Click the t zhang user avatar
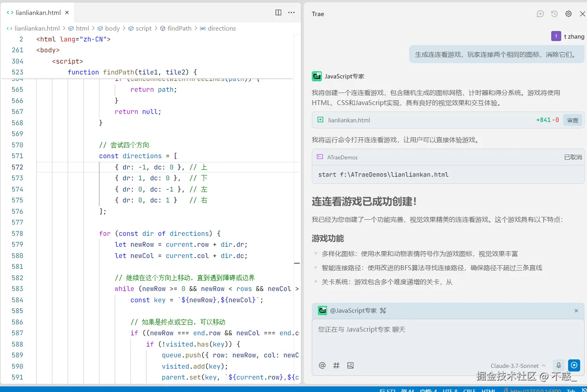 click(x=556, y=36)
